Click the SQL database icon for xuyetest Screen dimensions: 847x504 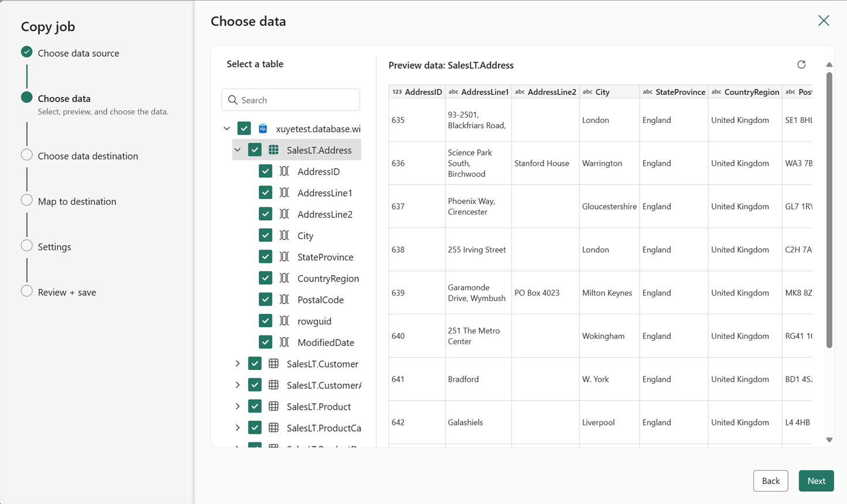(x=263, y=129)
